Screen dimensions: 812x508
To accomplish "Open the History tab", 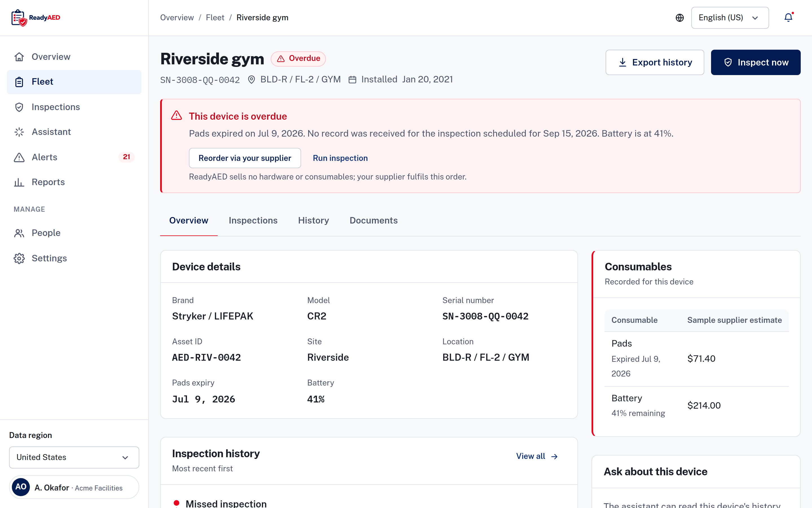I will (x=314, y=221).
